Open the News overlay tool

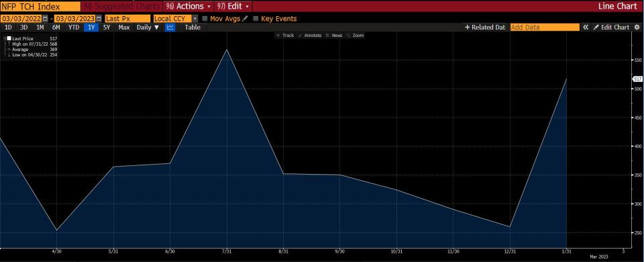coord(334,36)
